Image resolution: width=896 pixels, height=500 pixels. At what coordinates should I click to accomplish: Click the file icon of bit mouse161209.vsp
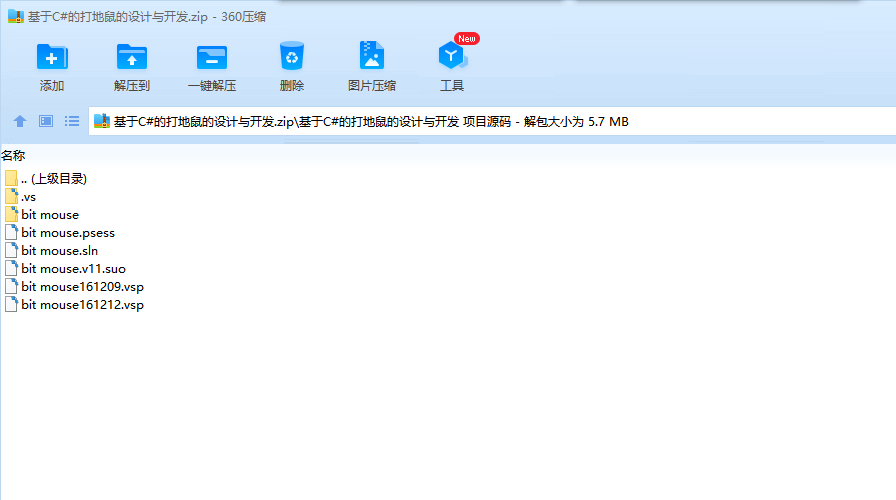coord(11,287)
